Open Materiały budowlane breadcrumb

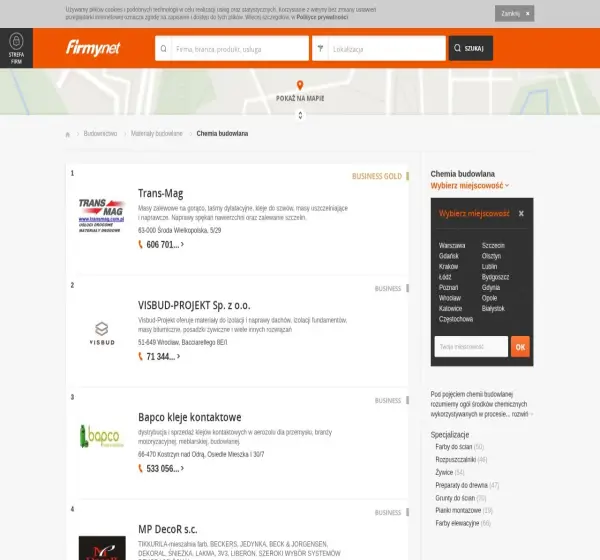point(157,134)
